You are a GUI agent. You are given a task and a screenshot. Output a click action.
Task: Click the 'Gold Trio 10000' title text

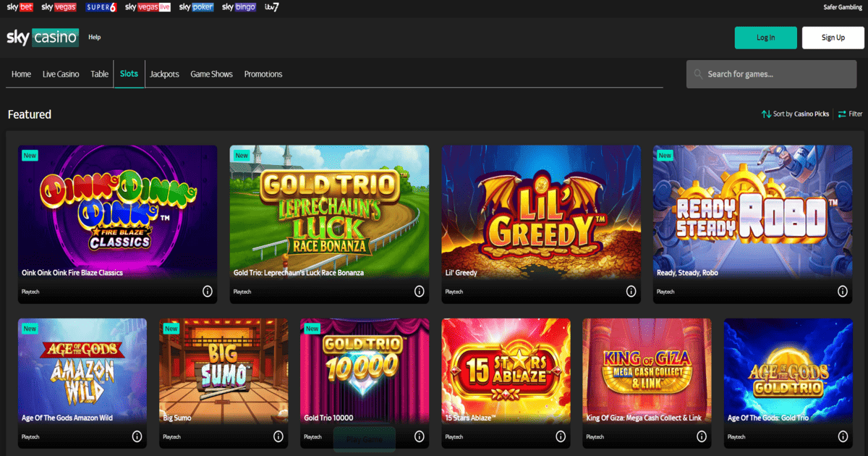[x=328, y=418]
